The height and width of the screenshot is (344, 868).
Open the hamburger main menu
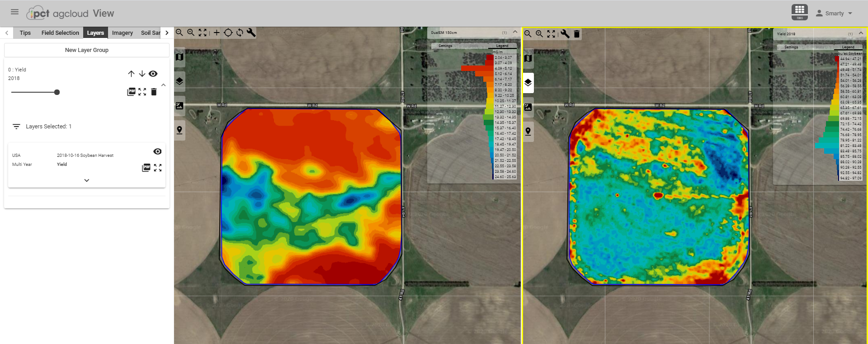14,12
